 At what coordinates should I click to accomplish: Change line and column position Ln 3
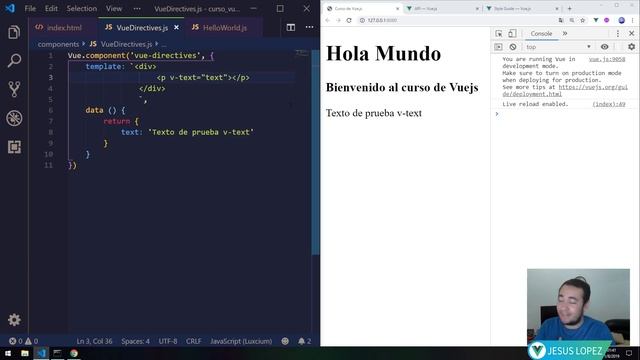(94, 341)
